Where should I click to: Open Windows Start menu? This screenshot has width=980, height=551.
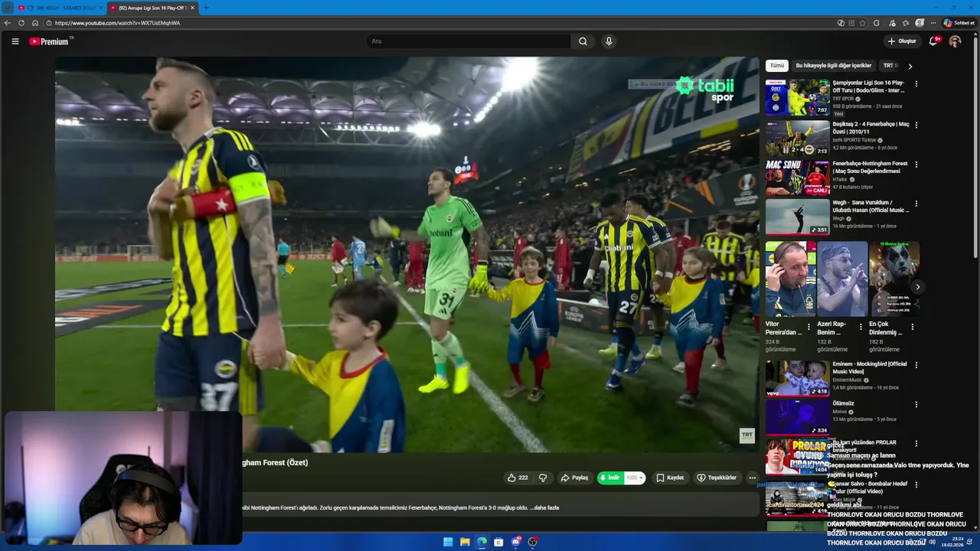coord(448,542)
